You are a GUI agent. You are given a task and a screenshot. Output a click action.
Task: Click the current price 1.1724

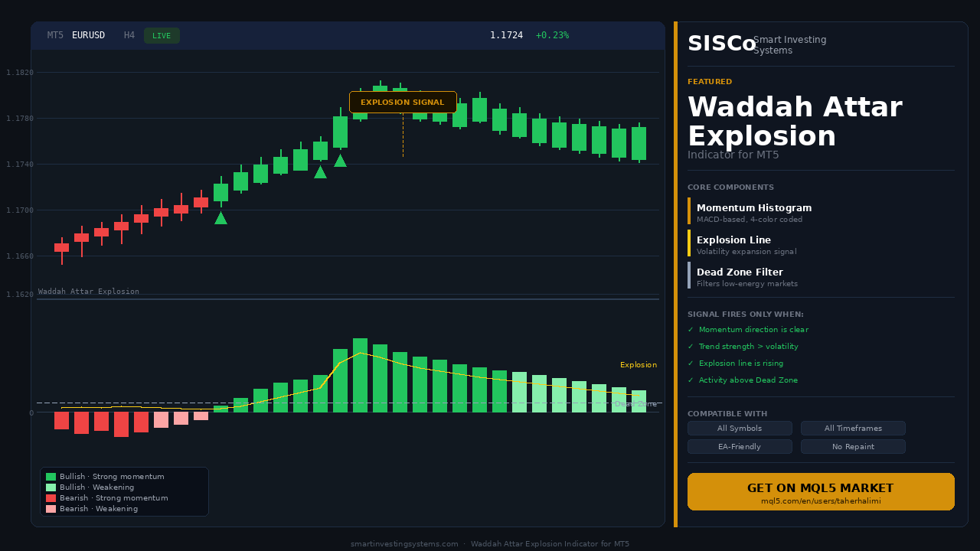click(x=506, y=35)
